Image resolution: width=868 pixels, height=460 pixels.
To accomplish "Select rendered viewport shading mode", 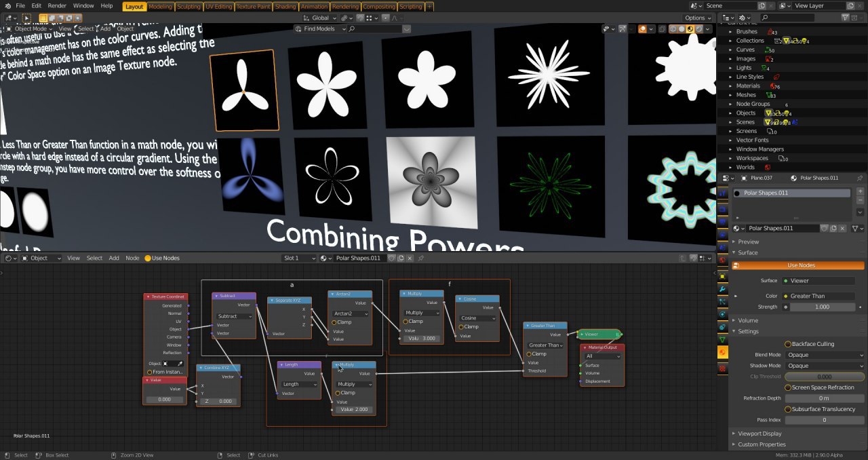I will (x=700, y=29).
